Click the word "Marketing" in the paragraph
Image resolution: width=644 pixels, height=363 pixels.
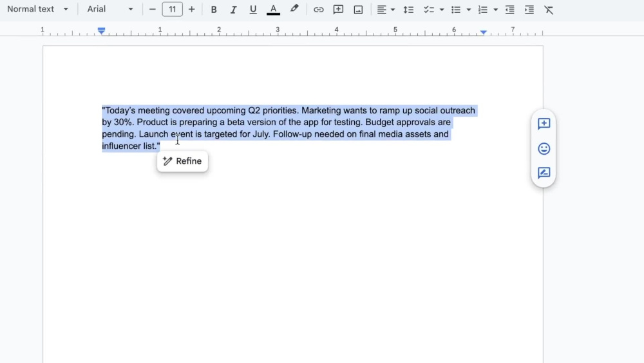pos(321,111)
